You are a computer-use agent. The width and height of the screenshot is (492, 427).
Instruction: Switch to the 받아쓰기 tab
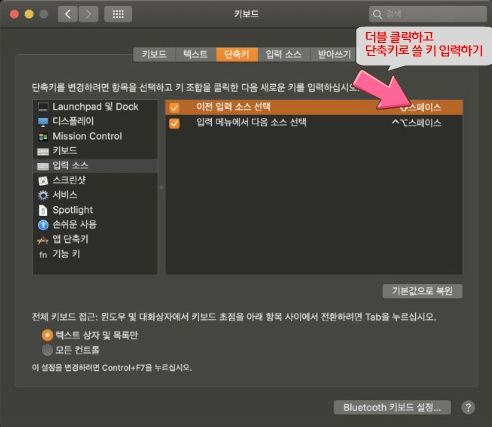[x=334, y=54]
